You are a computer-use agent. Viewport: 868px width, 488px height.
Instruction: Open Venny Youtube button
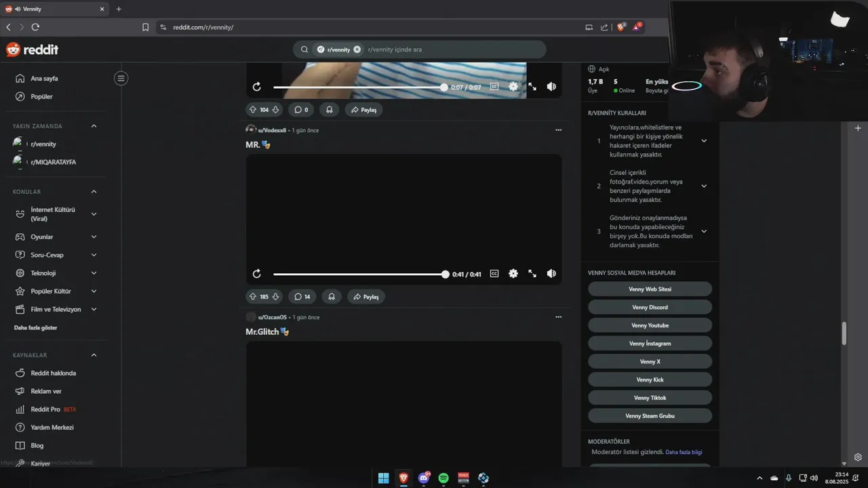pos(650,325)
